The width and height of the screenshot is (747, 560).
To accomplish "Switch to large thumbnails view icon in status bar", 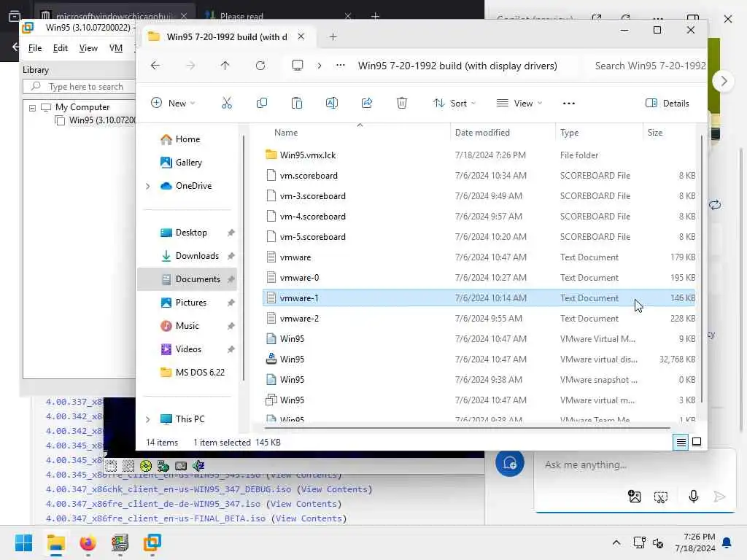I will (x=697, y=443).
